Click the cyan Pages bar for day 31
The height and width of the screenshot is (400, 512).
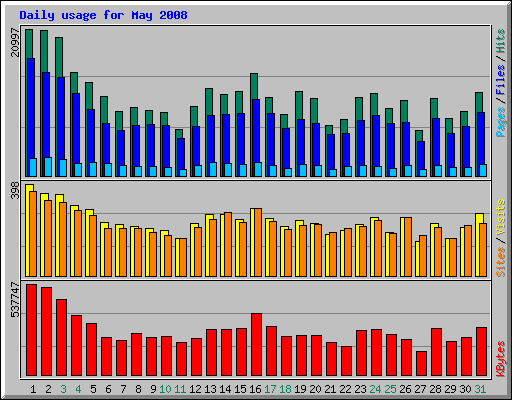[x=483, y=170]
